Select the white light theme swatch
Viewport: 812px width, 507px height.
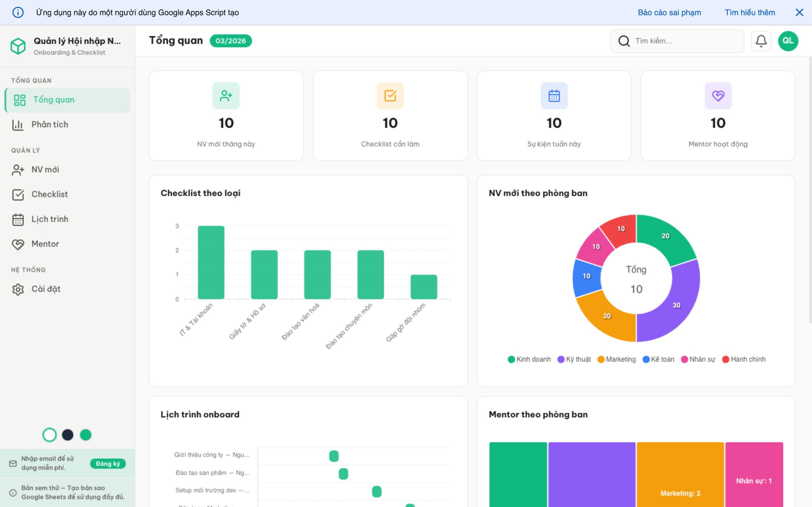pyautogui.click(x=50, y=435)
